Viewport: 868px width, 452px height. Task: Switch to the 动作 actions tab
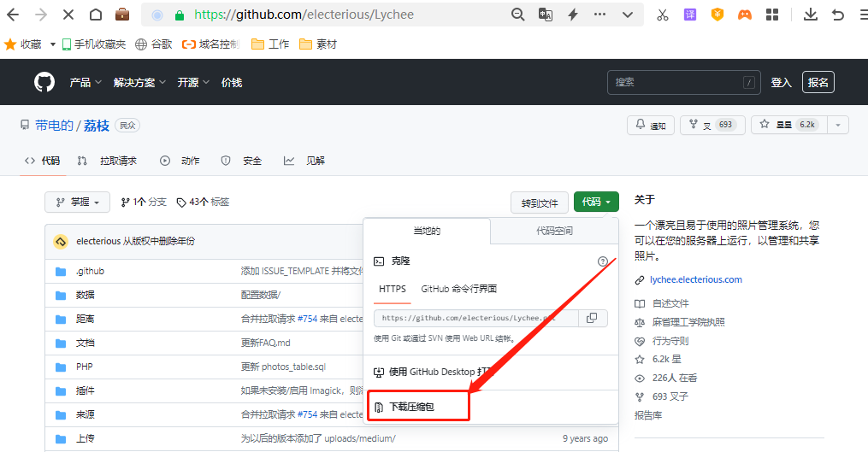[180, 161]
